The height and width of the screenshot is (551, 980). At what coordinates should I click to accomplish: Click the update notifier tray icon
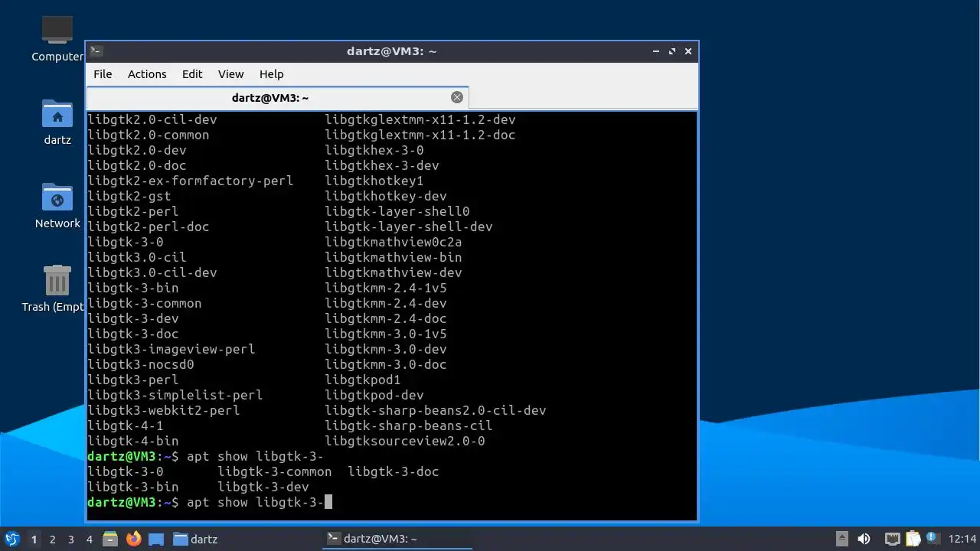[x=932, y=538]
